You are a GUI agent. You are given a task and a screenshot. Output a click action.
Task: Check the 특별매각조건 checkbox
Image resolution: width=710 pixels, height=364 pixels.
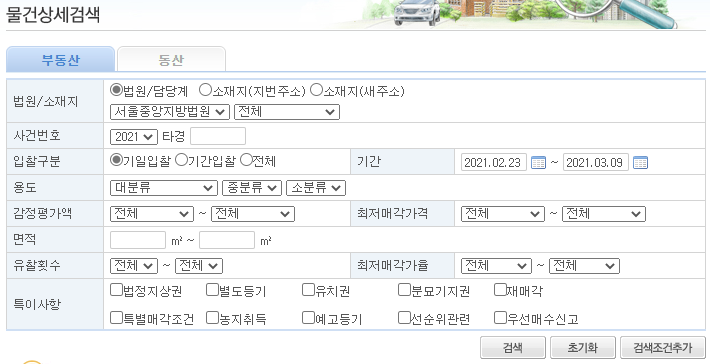[x=116, y=318]
